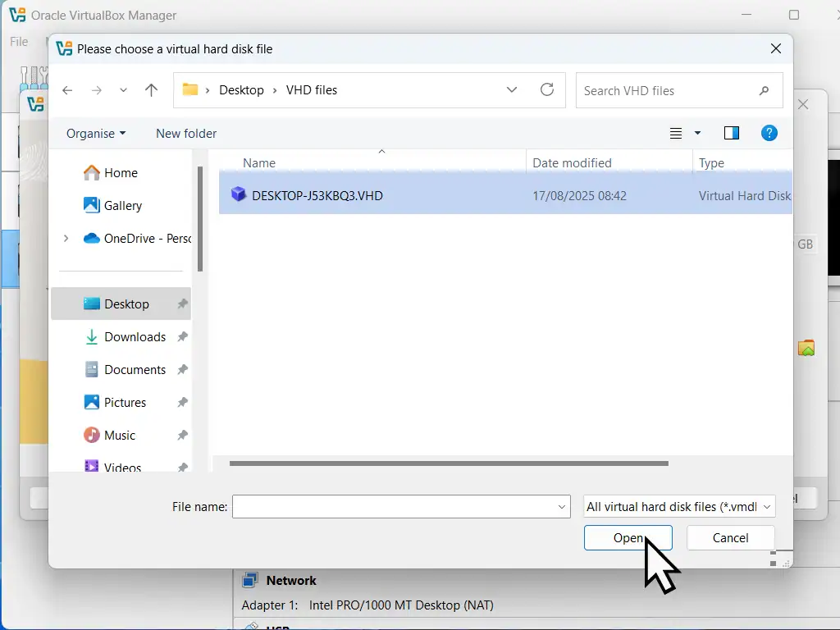Go to Home in the sidebar
Screen dimensions: 840x630
121,172
